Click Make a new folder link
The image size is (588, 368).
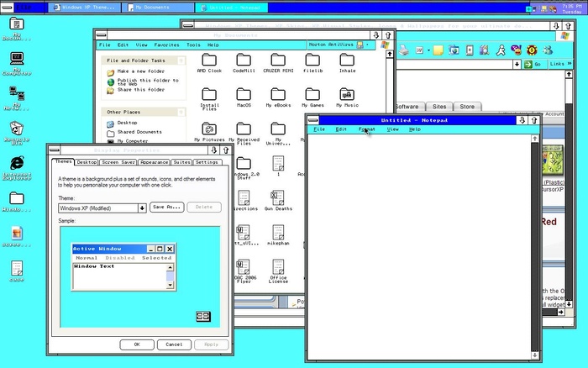139,72
